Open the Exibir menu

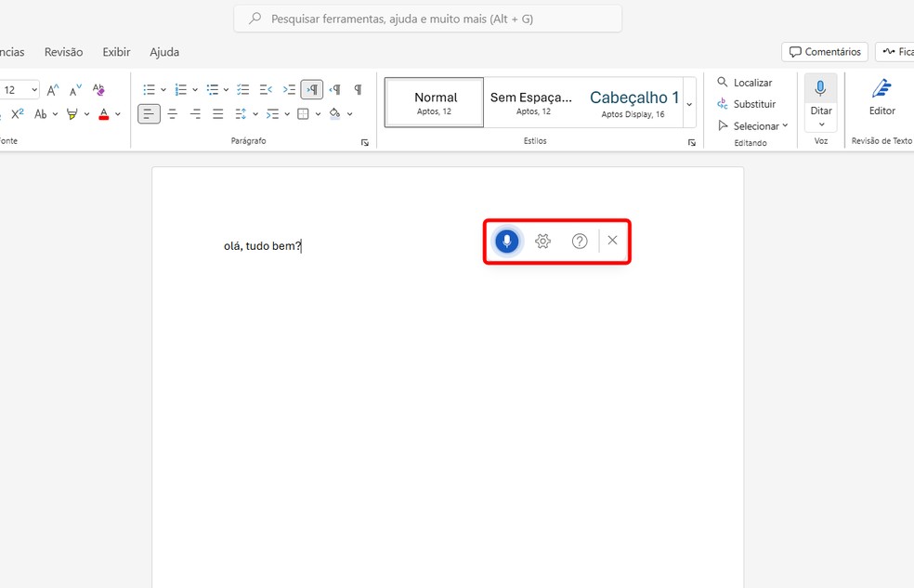[116, 52]
